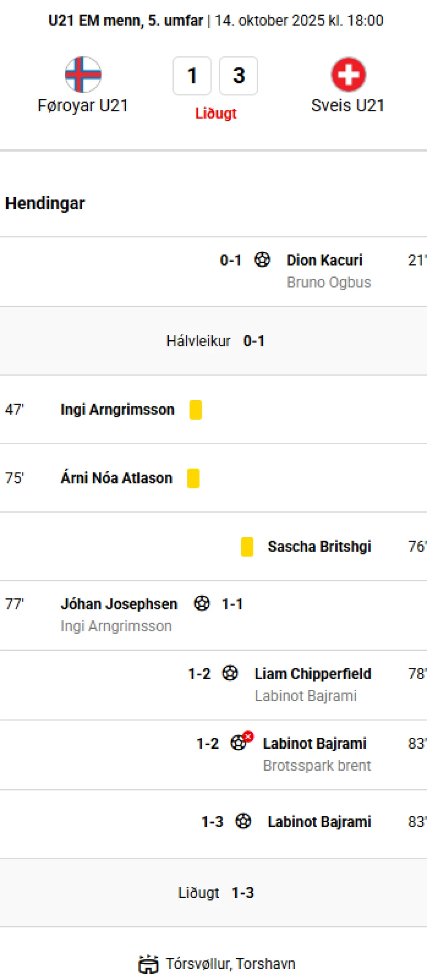Click the 1-3 goal icon for Labinot Bajrami
Image resolution: width=427 pixels, height=980 pixels.
[x=243, y=821]
